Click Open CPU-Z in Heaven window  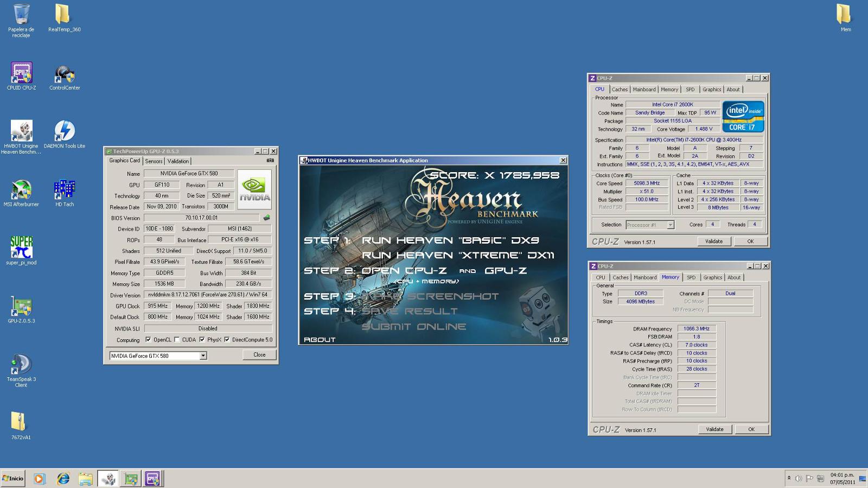404,270
